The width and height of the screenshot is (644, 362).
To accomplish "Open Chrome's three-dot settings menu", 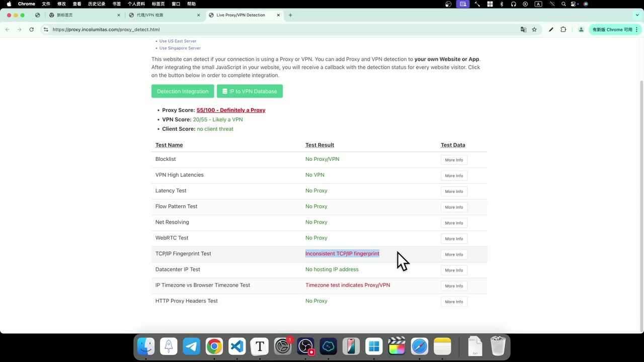I will click(637, 30).
